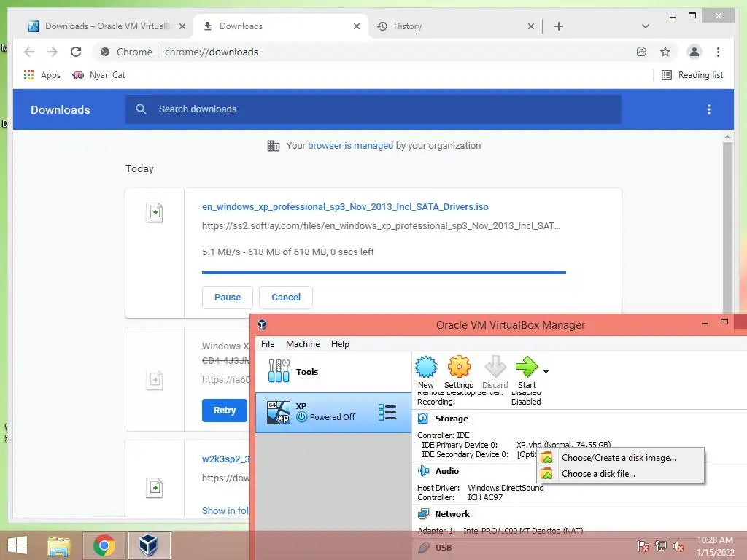The height and width of the screenshot is (560, 747).
Task: Expand the dropdown arrow beside Start
Action: (x=546, y=371)
